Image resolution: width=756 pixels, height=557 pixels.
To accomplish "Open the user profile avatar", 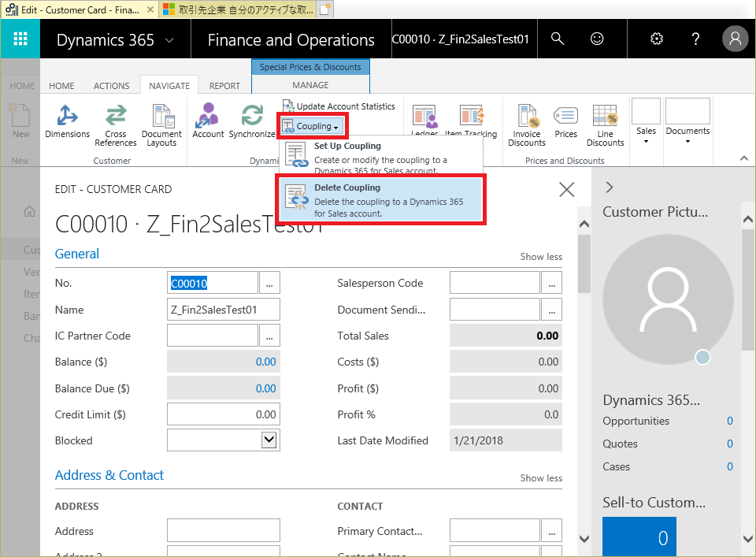I will [735, 39].
